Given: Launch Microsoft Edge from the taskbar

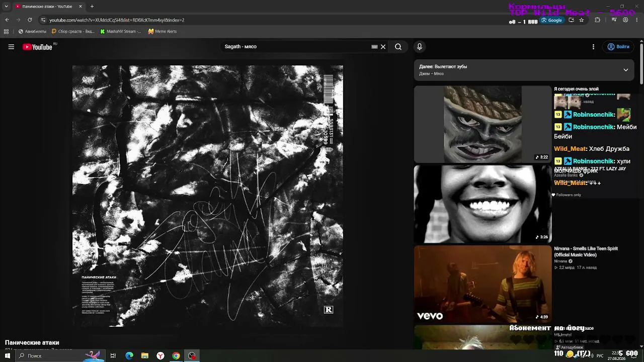Looking at the screenshot, I should coord(129,355).
